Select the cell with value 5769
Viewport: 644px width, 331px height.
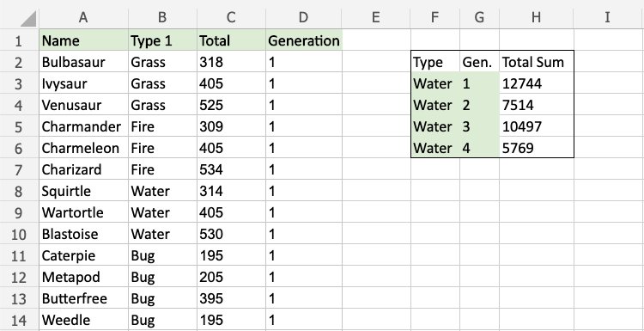click(x=537, y=148)
